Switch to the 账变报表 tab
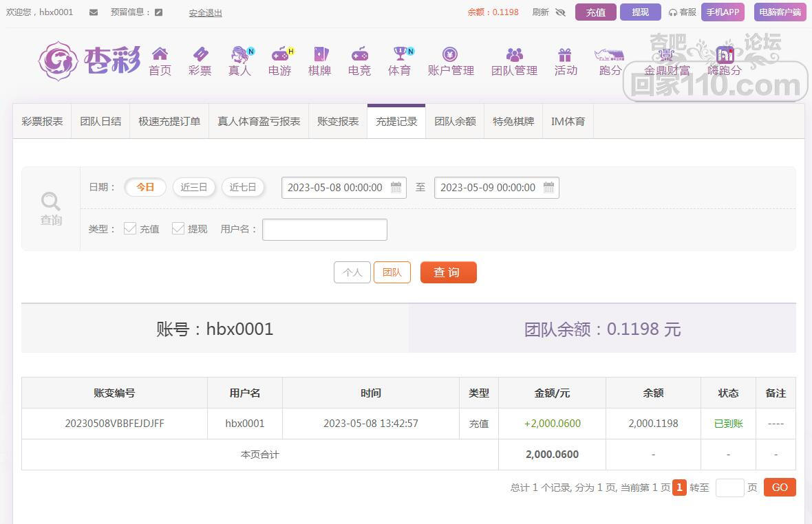 (338, 122)
